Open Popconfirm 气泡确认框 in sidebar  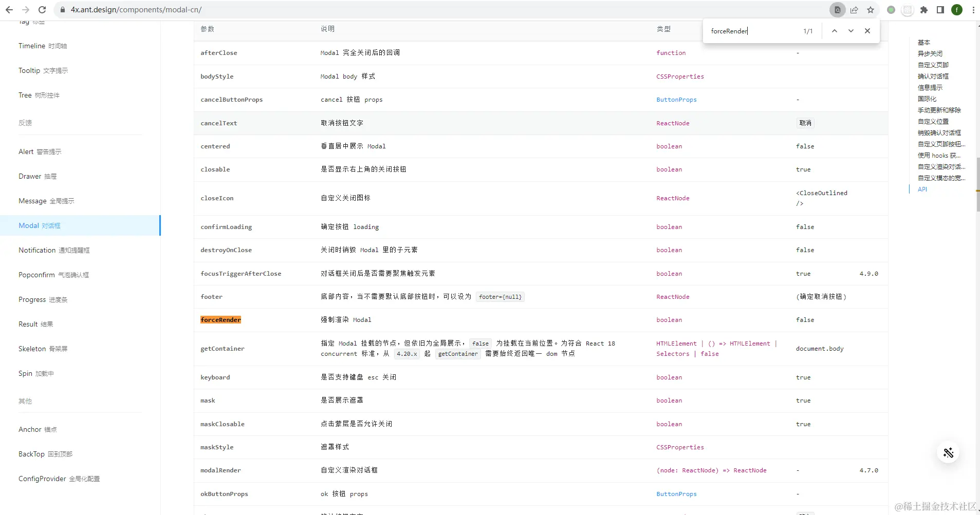53,275
